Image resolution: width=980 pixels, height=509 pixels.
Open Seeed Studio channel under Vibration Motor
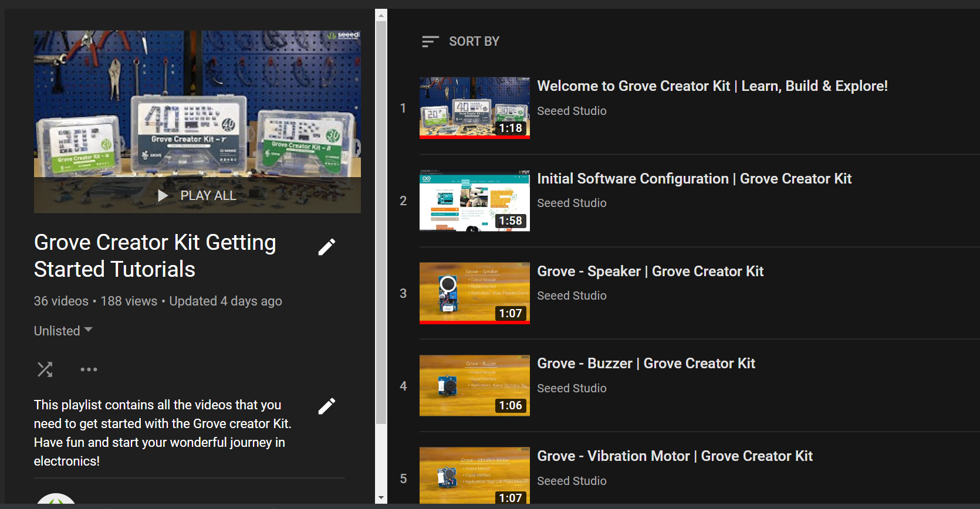(572, 481)
